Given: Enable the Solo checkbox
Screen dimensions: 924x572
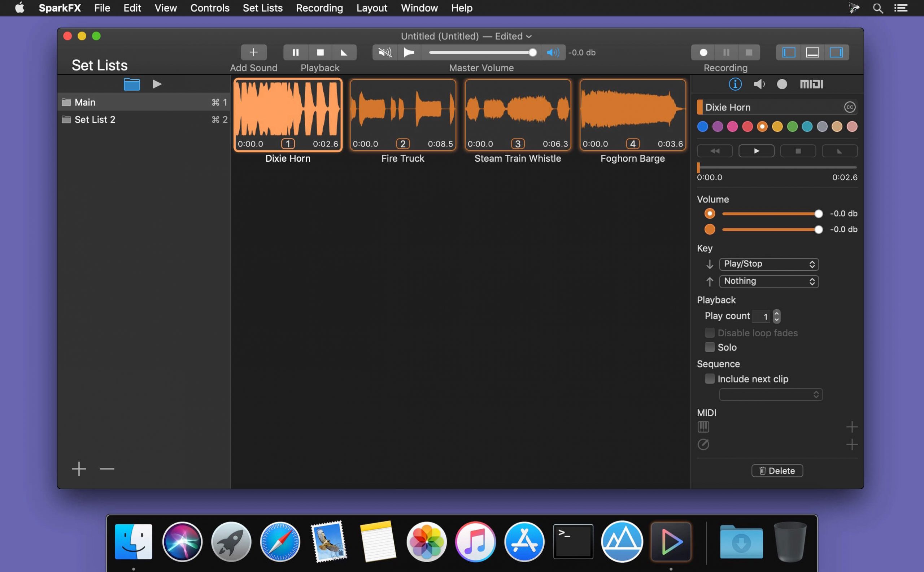Looking at the screenshot, I should tap(710, 347).
